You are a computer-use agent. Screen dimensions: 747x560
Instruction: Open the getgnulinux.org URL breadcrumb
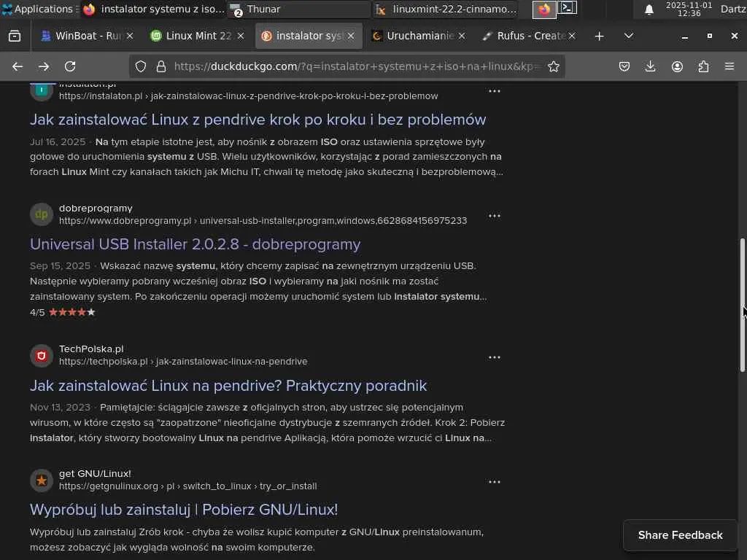coord(187,486)
